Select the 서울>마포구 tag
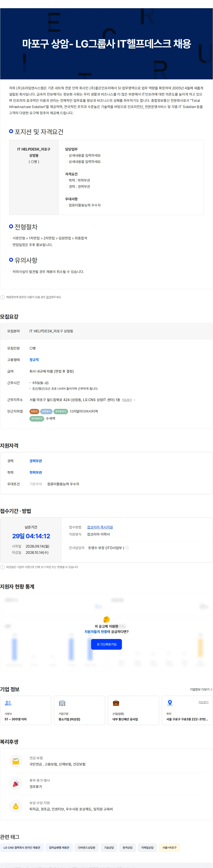 [x=169, y=848]
